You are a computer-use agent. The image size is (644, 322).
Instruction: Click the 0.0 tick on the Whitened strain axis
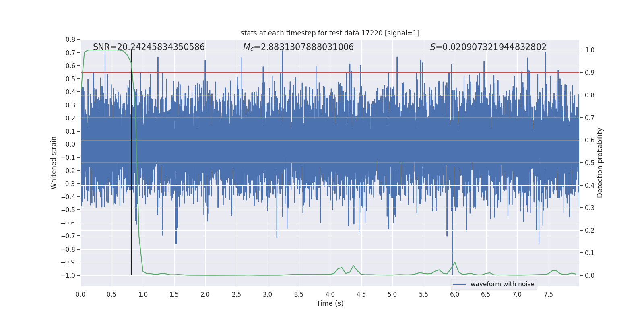pyautogui.click(x=70, y=144)
